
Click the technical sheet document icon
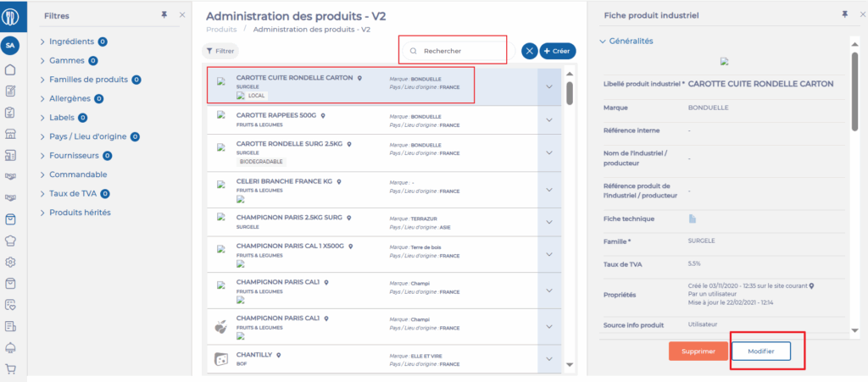[692, 219]
